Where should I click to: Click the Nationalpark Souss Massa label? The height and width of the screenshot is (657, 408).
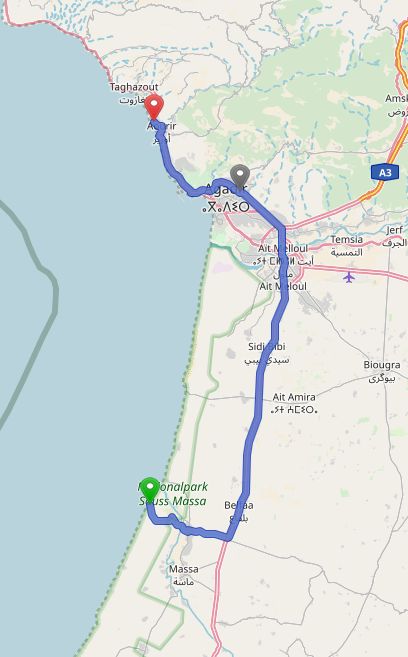173,494
